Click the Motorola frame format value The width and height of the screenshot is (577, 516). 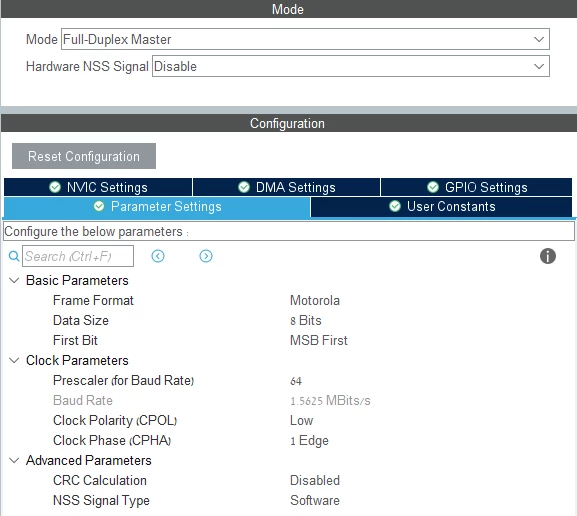tap(315, 300)
